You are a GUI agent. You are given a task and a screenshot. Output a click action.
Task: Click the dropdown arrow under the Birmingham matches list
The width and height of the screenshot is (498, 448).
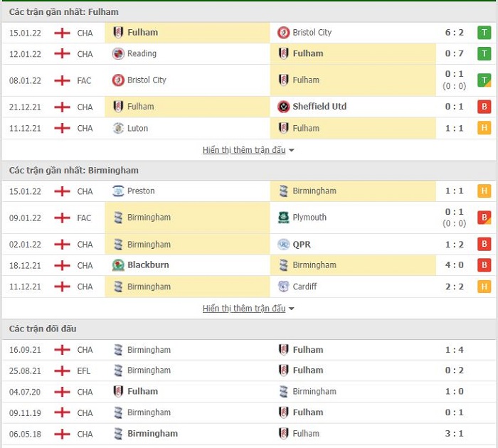[x=291, y=309]
